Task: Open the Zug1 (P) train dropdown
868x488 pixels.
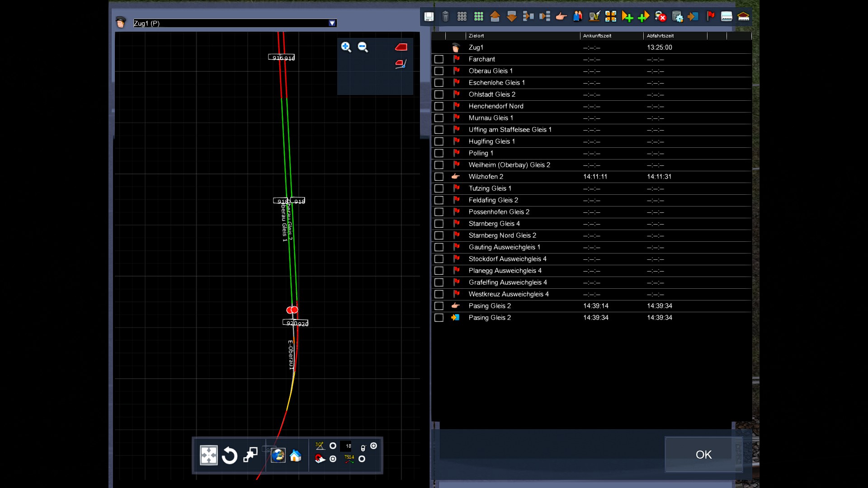Action: 332,23
